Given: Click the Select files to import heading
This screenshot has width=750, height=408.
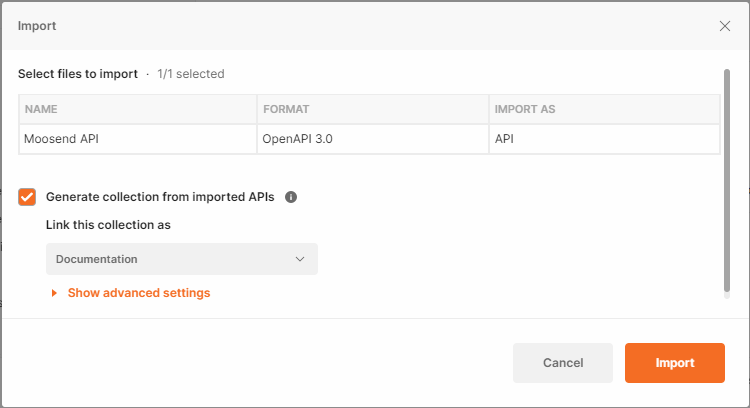Looking at the screenshot, I should 78,74.
